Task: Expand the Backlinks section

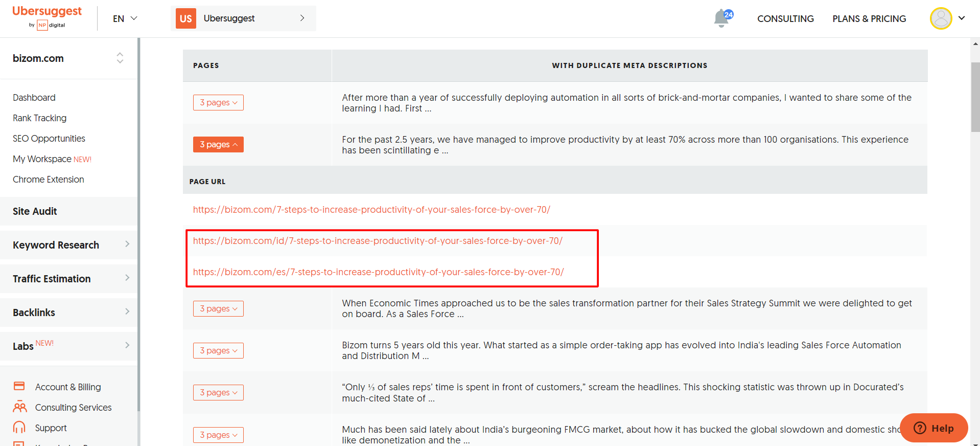Action: tap(68, 313)
